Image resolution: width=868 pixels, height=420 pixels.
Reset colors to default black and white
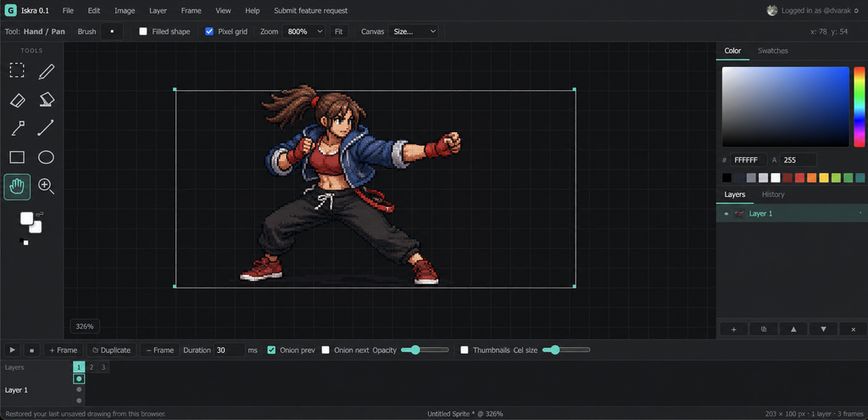coord(24,241)
